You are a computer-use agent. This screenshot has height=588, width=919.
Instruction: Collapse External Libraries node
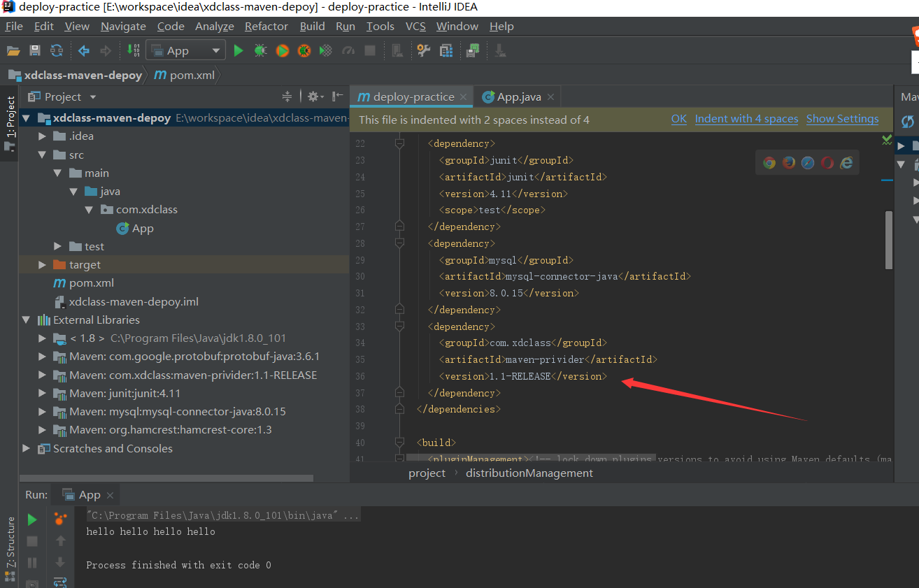coord(27,320)
